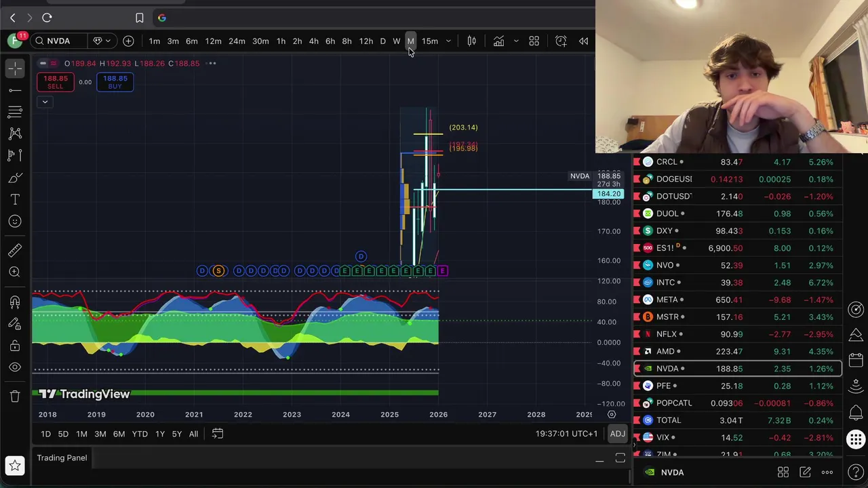This screenshot has height=488, width=868.
Task: Select the AMD row in watchlist
Action: [738, 351]
